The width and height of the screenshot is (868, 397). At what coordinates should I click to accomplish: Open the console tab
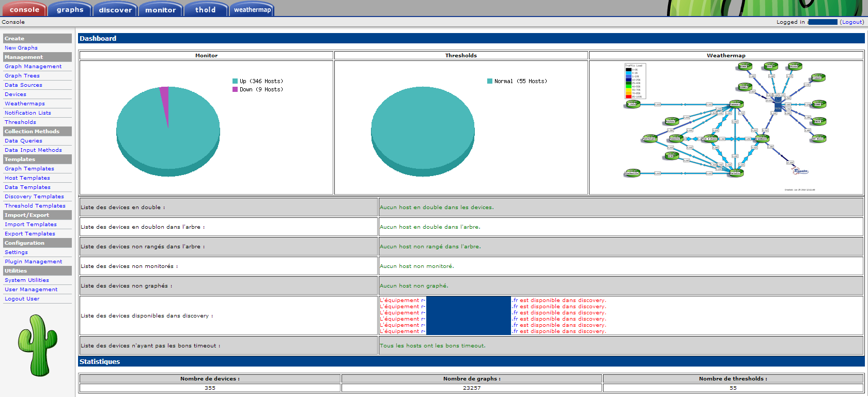24,9
